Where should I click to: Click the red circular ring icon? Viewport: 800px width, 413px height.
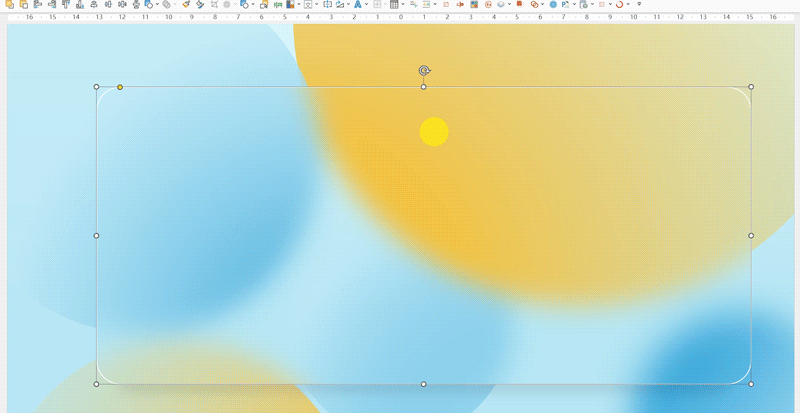tap(619, 4)
